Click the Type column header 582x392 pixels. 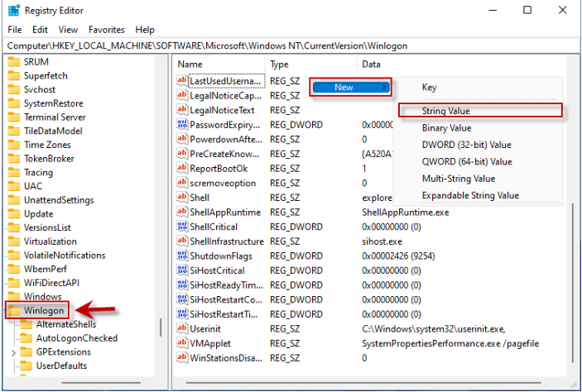tap(279, 64)
